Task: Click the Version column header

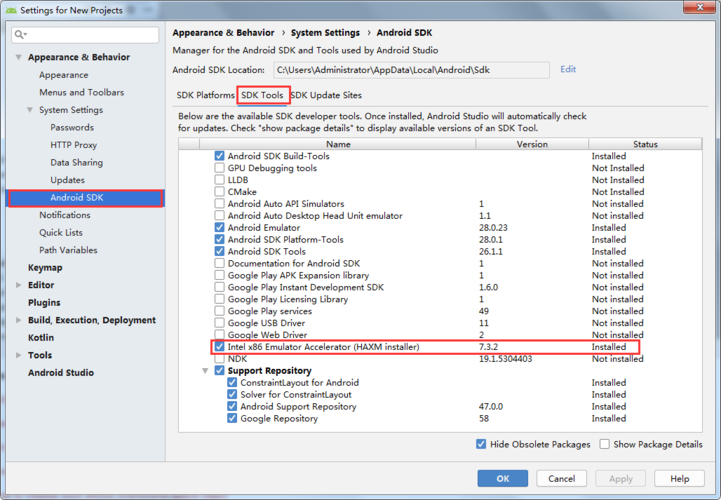Action: coord(532,144)
